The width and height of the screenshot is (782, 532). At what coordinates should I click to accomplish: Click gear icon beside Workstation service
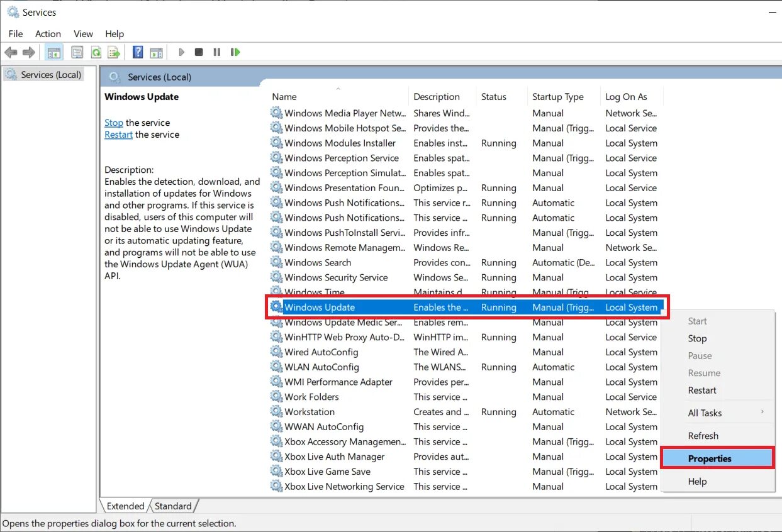[277, 412]
